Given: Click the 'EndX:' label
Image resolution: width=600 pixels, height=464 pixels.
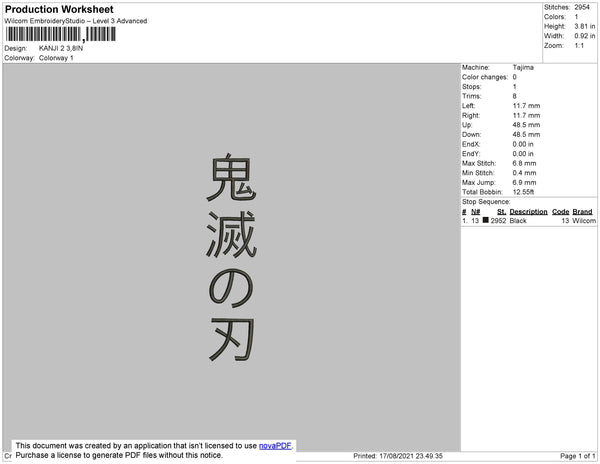Looking at the screenshot, I should (471, 144).
